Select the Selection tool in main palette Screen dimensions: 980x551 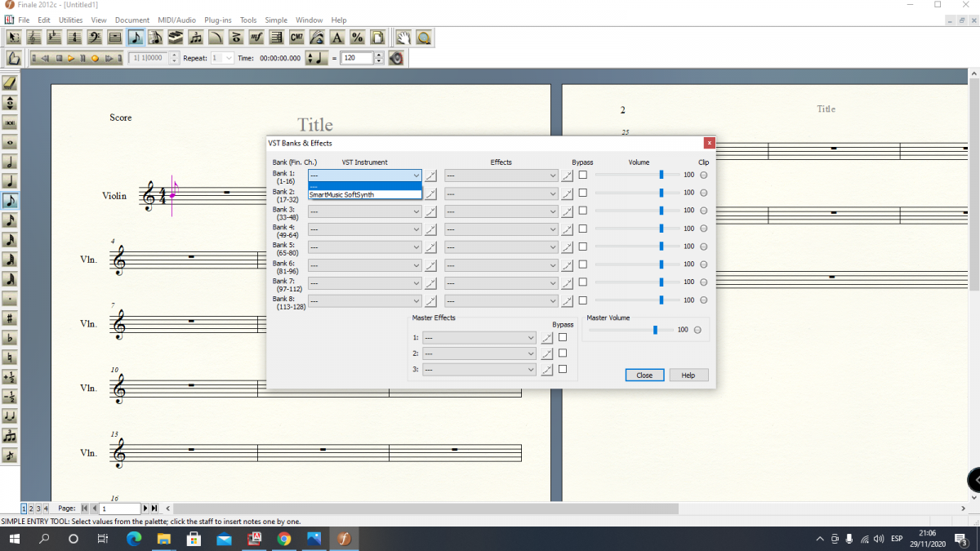pyautogui.click(x=14, y=38)
